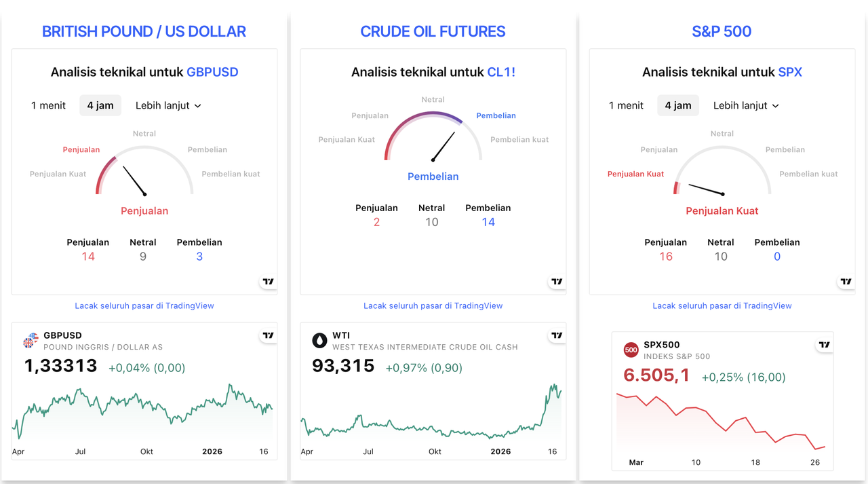The height and width of the screenshot is (484, 868).
Task: Click Lacak seluruh pasar link under S&P 500
Action: (x=722, y=305)
